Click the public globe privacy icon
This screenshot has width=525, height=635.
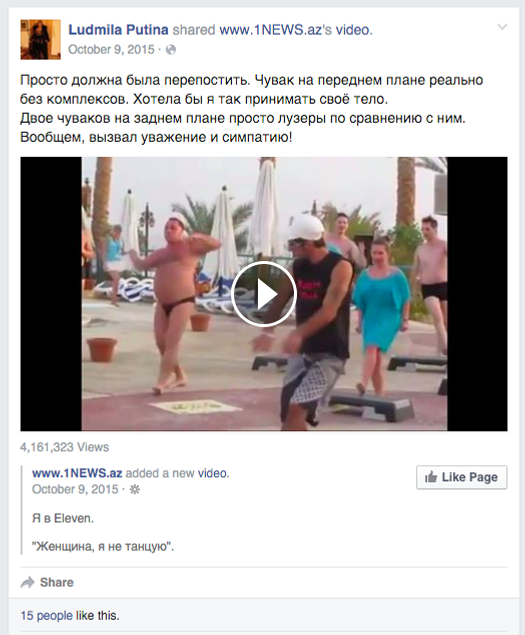coord(171,50)
